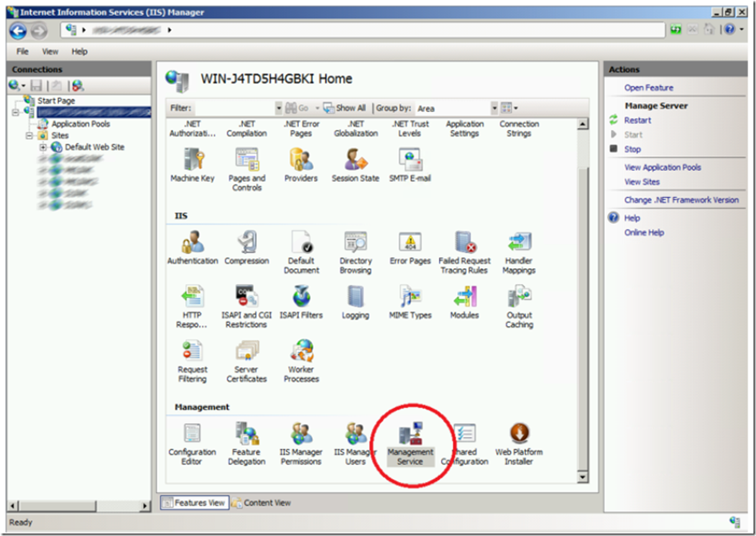Open the Connection Strings feature
756x536 pixels.
click(519, 129)
